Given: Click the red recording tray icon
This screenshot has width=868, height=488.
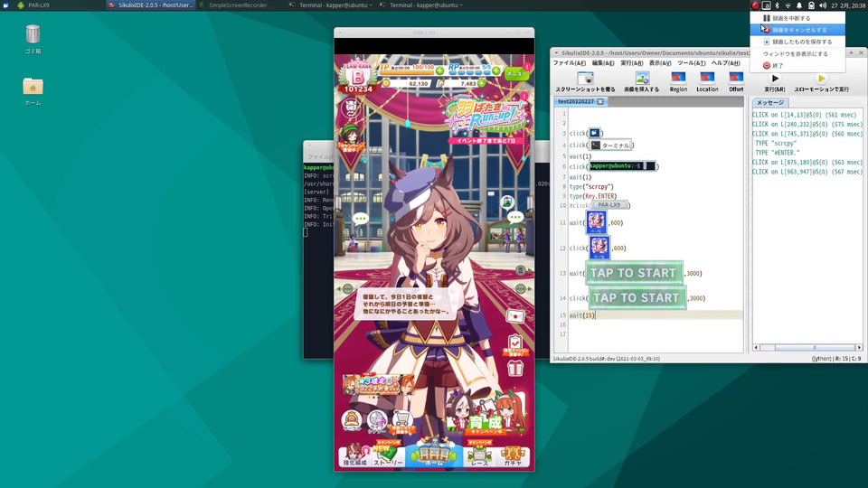Looking at the screenshot, I should pos(755,5).
